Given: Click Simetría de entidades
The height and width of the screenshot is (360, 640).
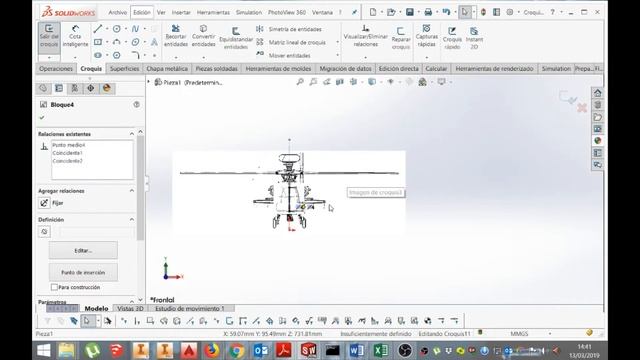Looking at the screenshot, I should (x=289, y=29).
